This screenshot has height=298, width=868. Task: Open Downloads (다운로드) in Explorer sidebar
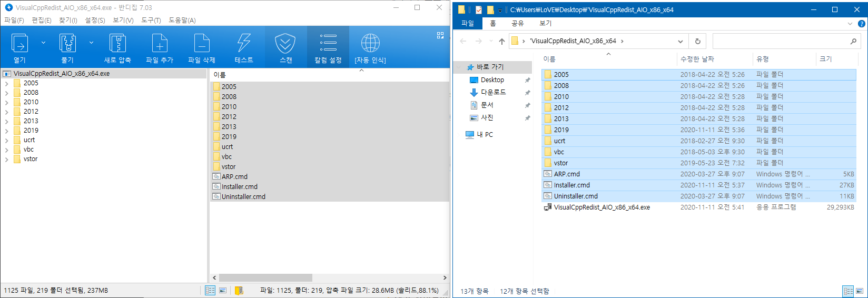click(493, 92)
